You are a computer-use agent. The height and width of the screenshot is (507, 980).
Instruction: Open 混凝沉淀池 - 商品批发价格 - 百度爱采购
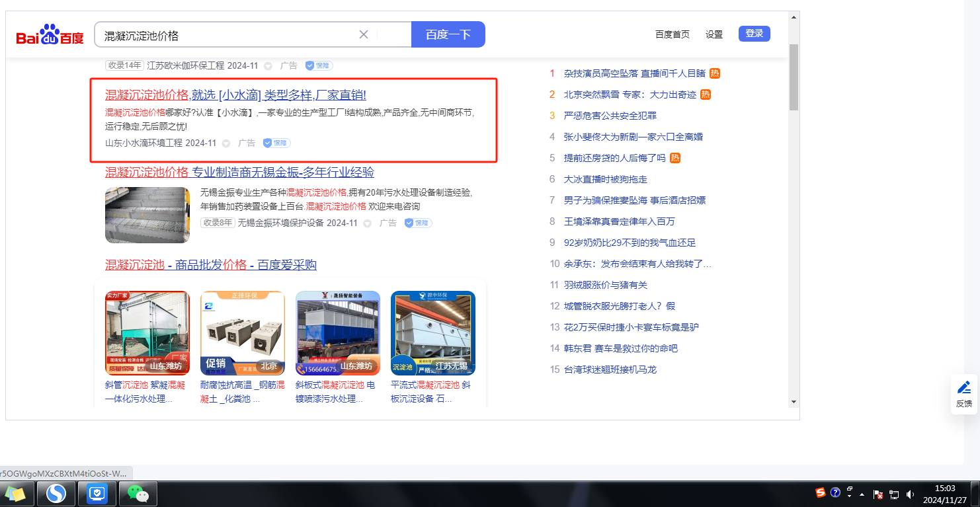211,265
